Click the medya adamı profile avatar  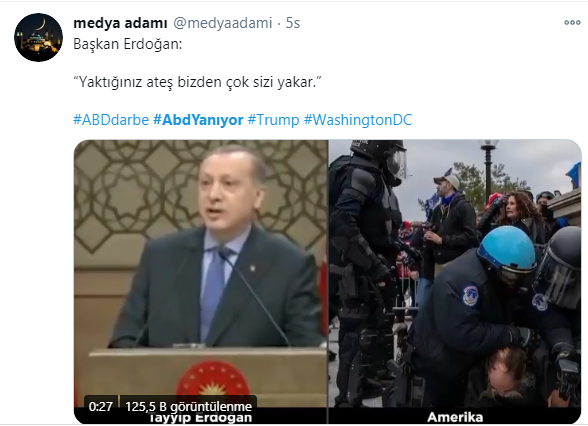click(38, 37)
